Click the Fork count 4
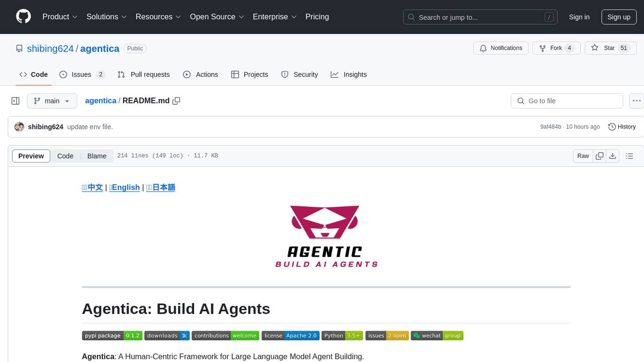The width and height of the screenshot is (644, 362). click(570, 48)
